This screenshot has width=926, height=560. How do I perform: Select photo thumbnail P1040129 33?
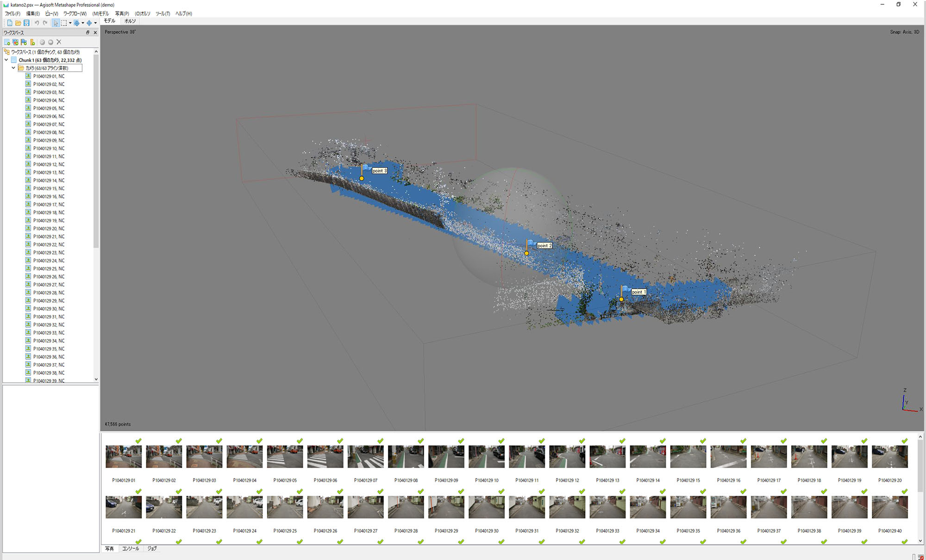click(607, 507)
